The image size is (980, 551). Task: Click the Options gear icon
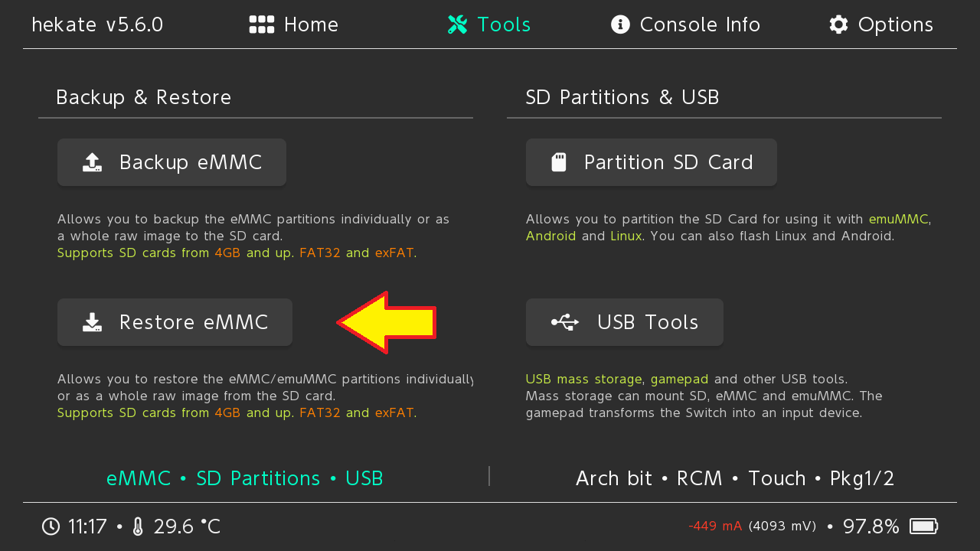pos(839,24)
